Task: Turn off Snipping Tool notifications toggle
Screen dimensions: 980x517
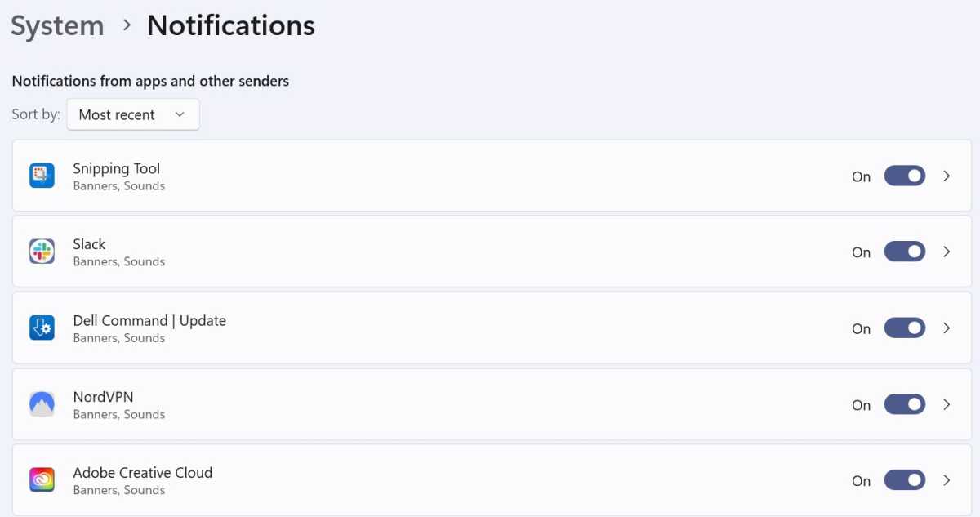Action: [x=905, y=176]
